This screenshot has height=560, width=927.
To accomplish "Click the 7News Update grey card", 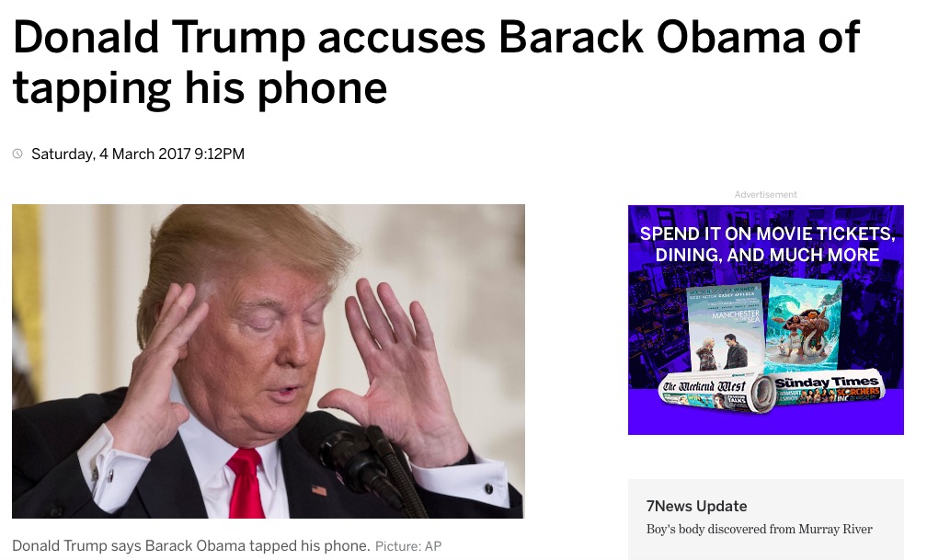I will 765,520.
